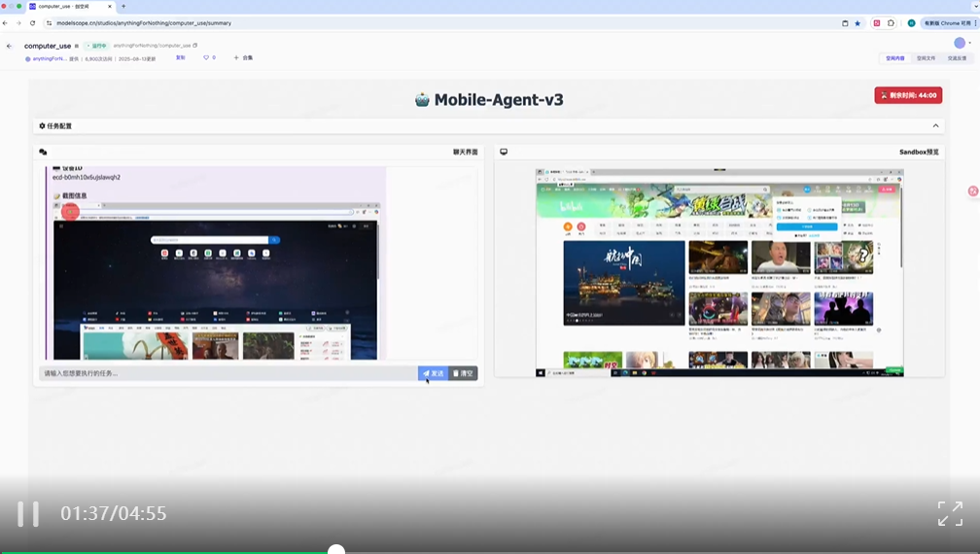The image size is (980, 554).
Task: Click the blue 发送 send button
Action: click(434, 373)
